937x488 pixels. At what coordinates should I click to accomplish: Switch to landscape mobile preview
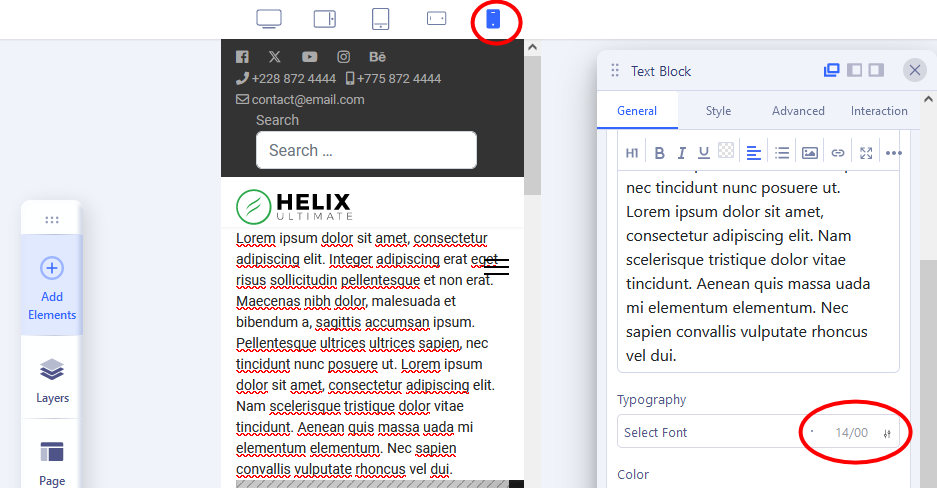(x=436, y=19)
